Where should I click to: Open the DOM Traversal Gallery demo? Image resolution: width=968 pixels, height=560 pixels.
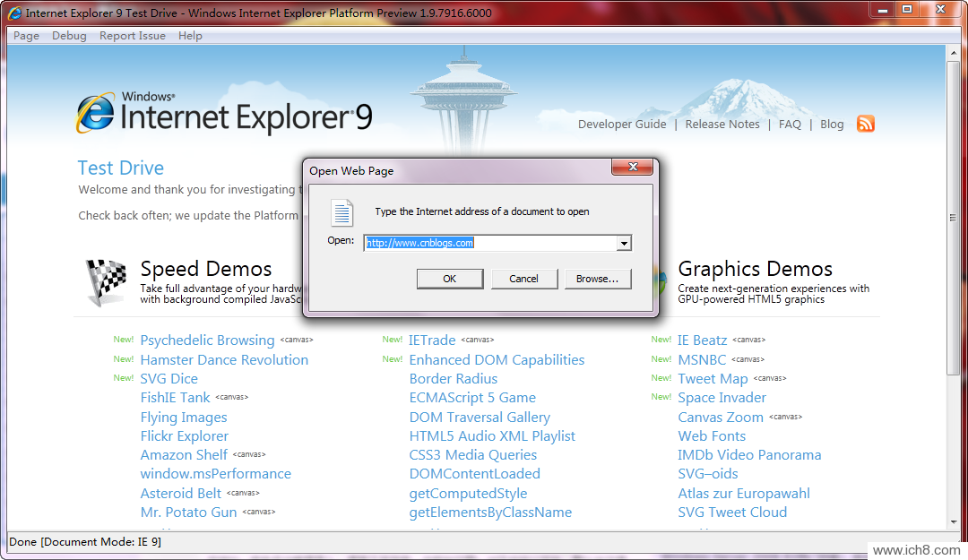(480, 418)
